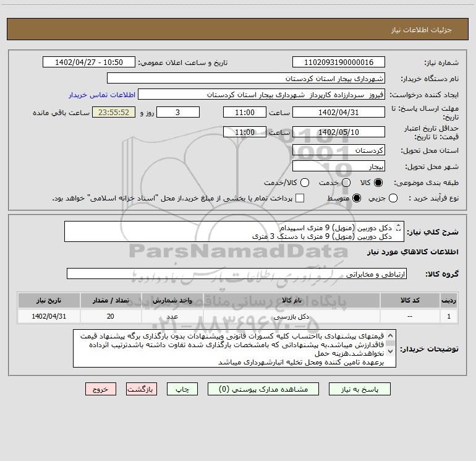The image size is (476, 461).
Task: Click the response deadline hour 11:00 field
Action: 245,112
